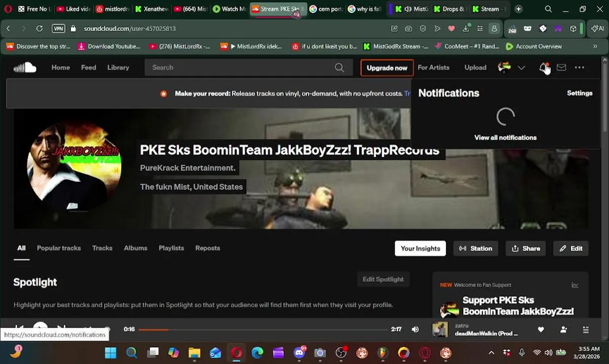Viewport: 609px width, 364px height.
Task: Click the search magnifier icon in SoundCloud
Action: coord(339,67)
